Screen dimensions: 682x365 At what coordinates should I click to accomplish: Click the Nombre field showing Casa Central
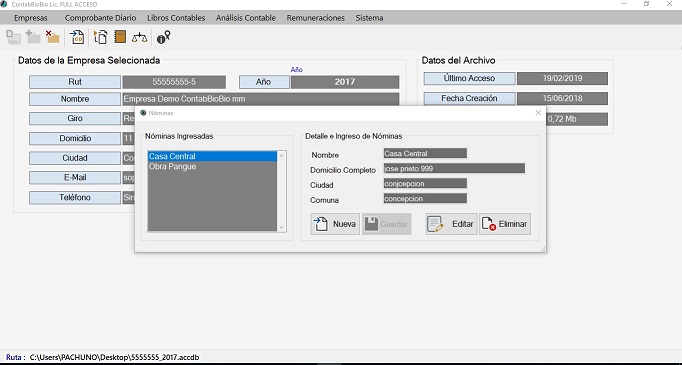[425, 153]
